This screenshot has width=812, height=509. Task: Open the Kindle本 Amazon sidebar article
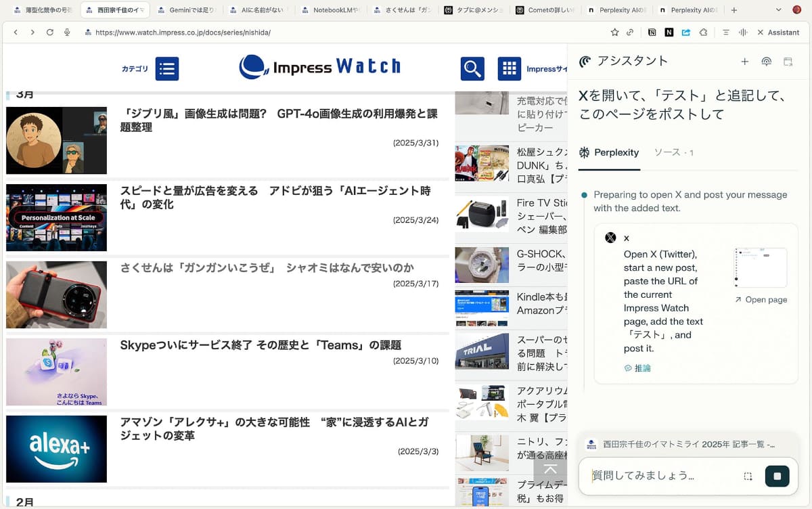(x=541, y=303)
